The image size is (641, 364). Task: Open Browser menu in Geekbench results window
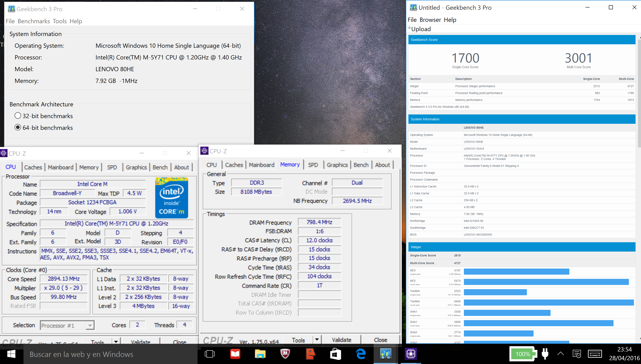[430, 20]
